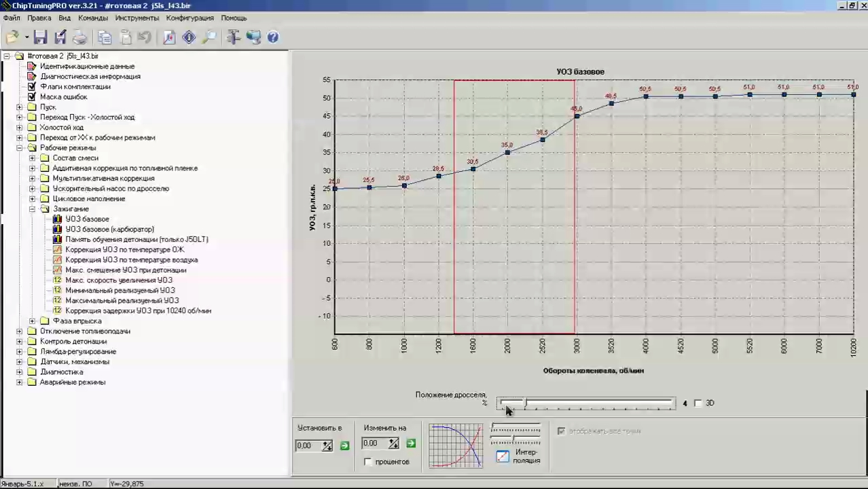Click the 12 icon of Минимальный реализуемый УОЗ
Screen dimensions: 868x489
click(57, 290)
